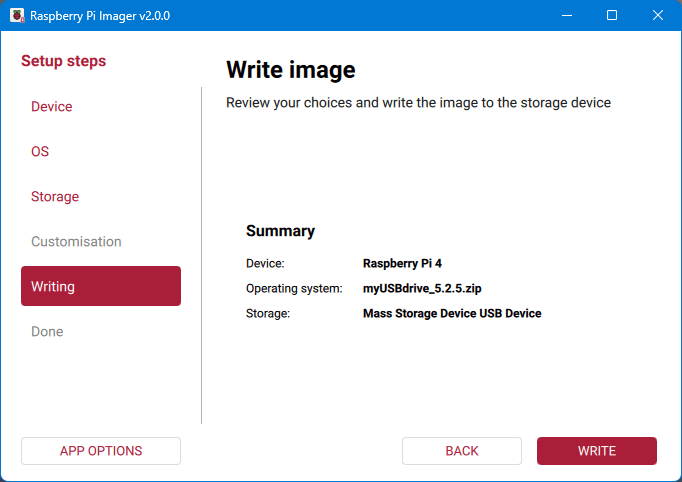
Task: Minimize the Raspberry Pi Imager window
Action: pyautogui.click(x=567, y=16)
